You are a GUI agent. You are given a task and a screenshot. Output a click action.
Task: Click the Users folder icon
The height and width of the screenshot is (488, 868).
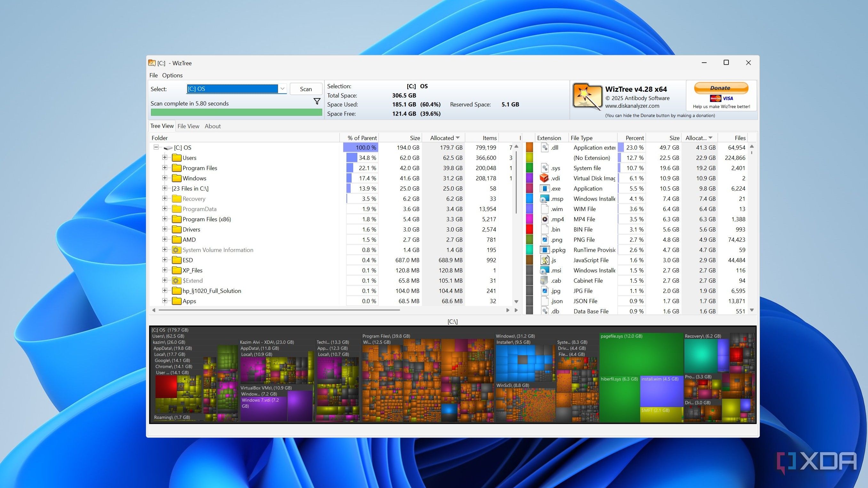click(x=177, y=158)
